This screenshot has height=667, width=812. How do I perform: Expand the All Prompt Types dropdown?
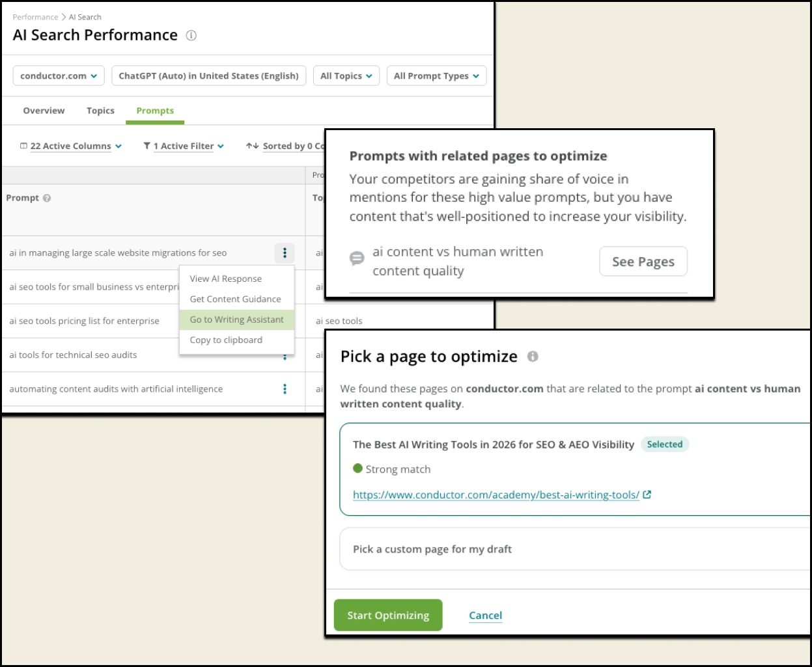click(436, 76)
